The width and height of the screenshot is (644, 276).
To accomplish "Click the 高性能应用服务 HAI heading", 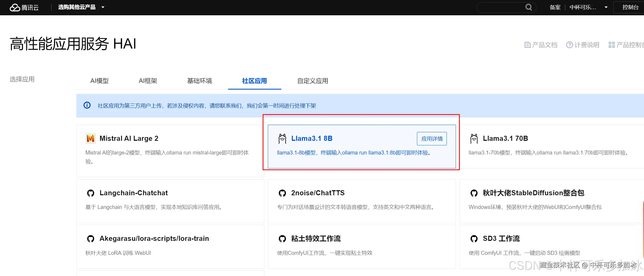I will [73, 44].
